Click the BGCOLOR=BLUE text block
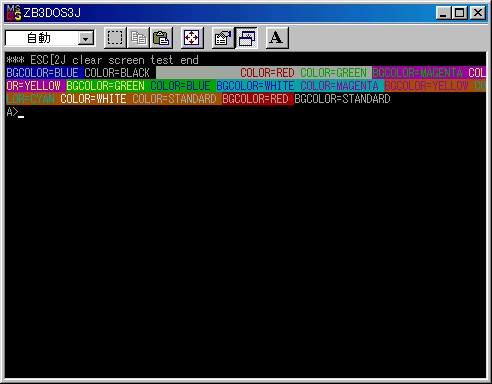Viewport: 492px width, 384px height. tap(42, 73)
